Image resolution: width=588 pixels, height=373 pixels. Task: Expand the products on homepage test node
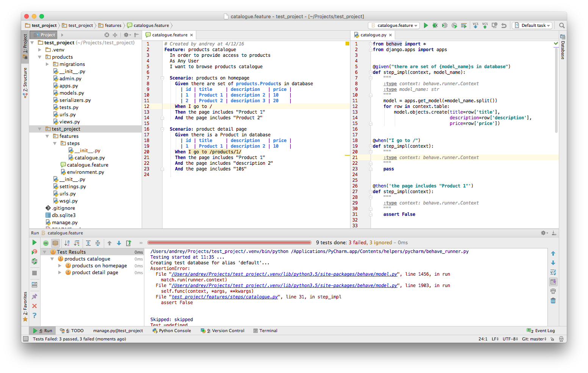coord(59,266)
